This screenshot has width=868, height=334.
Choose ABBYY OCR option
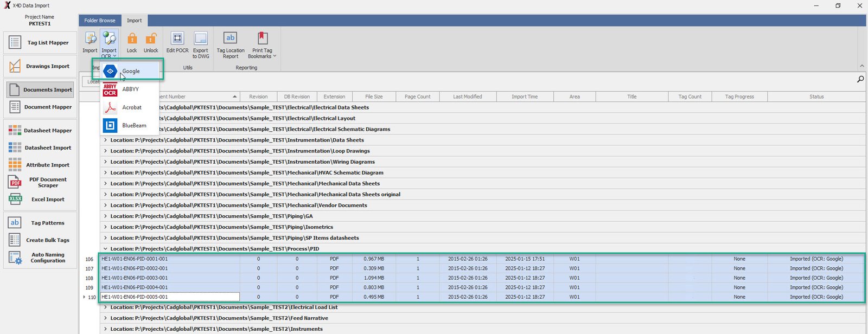point(130,89)
